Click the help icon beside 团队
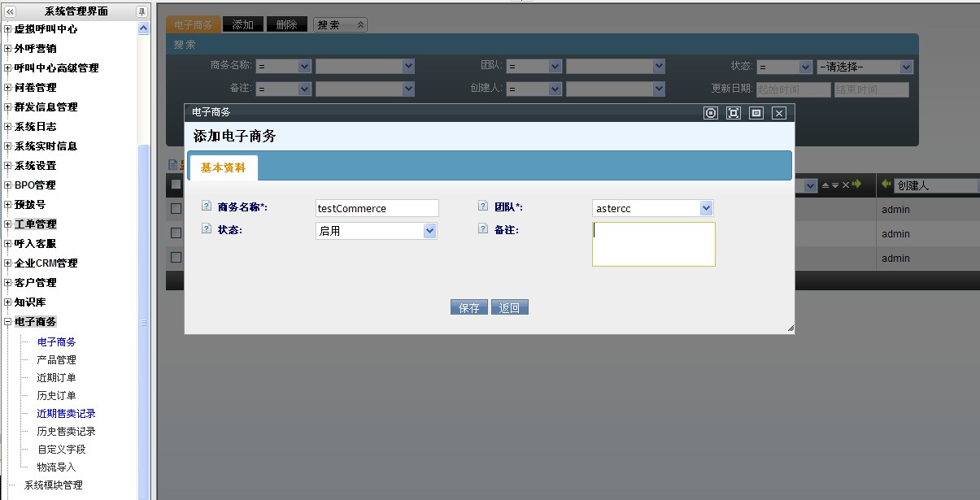The width and height of the screenshot is (980, 500). coord(483,207)
